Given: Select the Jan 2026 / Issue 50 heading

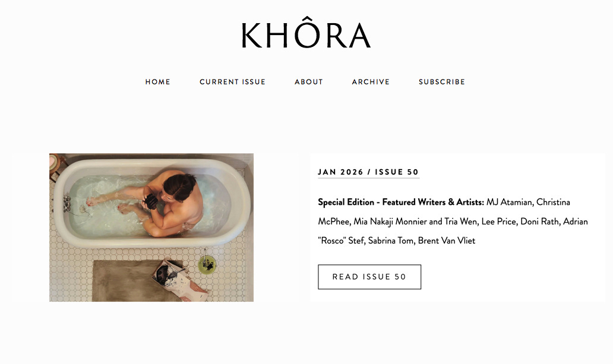Looking at the screenshot, I should click(x=368, y=172).
